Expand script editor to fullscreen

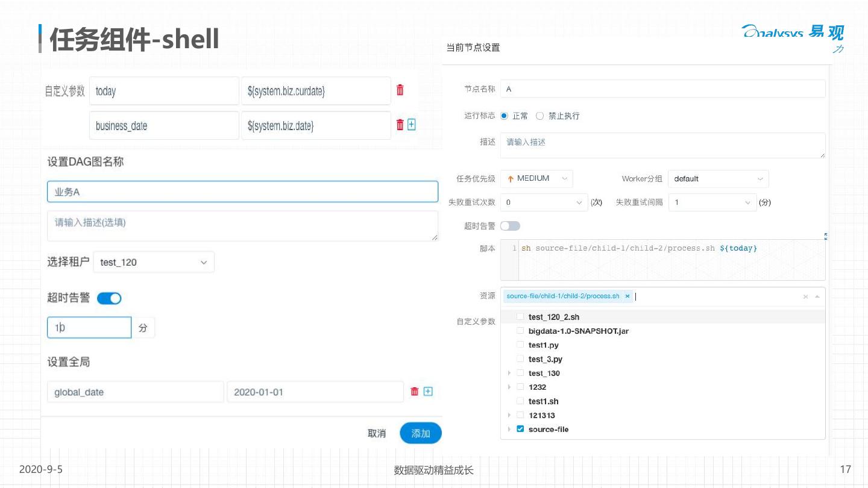point(825,237)
